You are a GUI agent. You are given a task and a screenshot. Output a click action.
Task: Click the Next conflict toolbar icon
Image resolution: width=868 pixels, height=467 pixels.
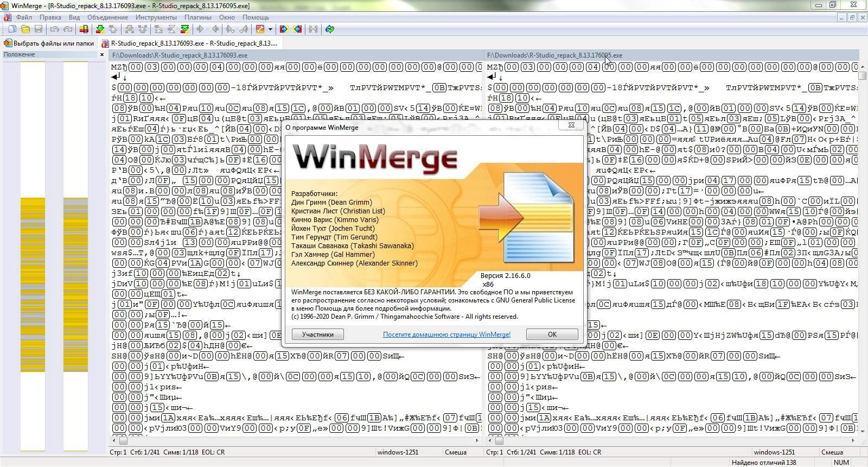tap(129, 29)
